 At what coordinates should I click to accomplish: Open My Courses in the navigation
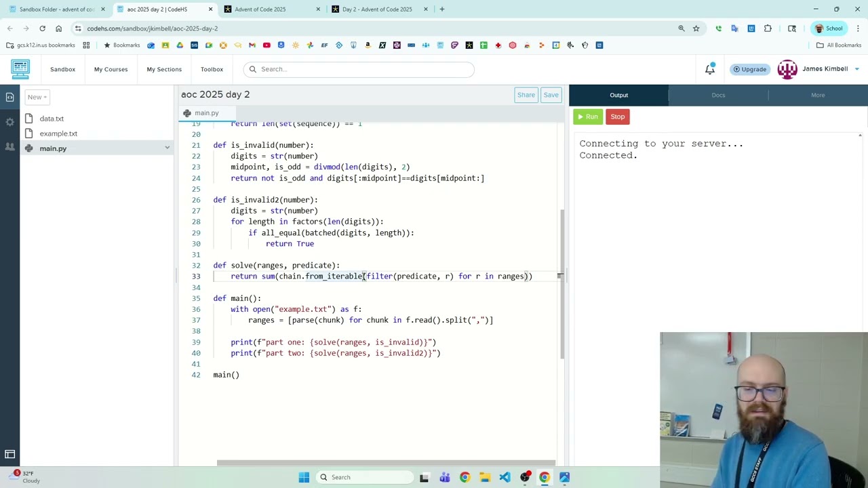(111, 69)
